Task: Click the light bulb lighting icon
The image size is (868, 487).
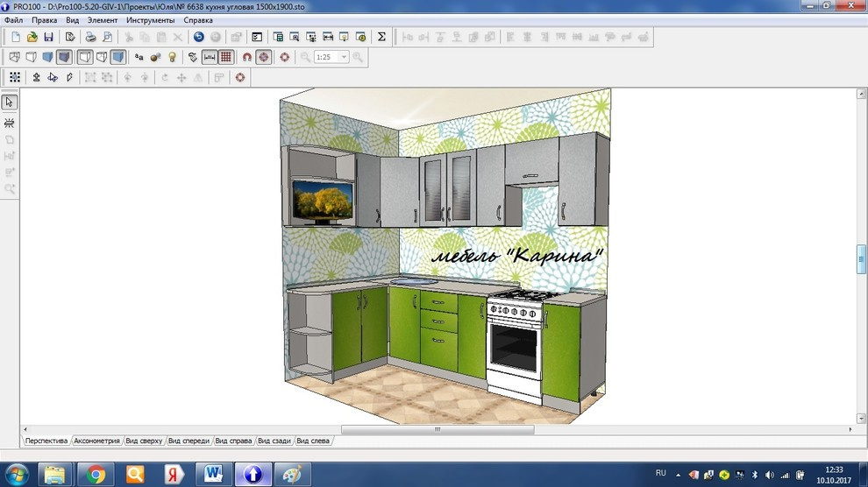Action: coord(173,57)
